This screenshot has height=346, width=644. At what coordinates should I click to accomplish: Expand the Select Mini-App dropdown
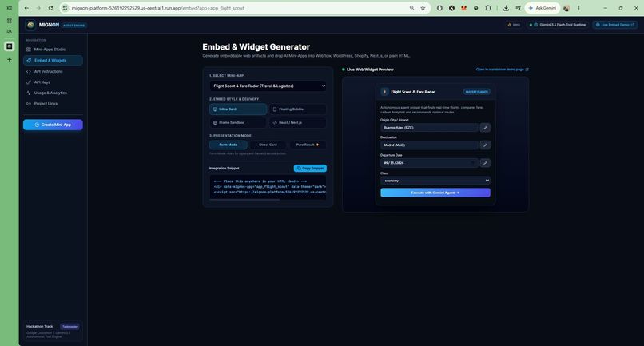click(268, 86)
